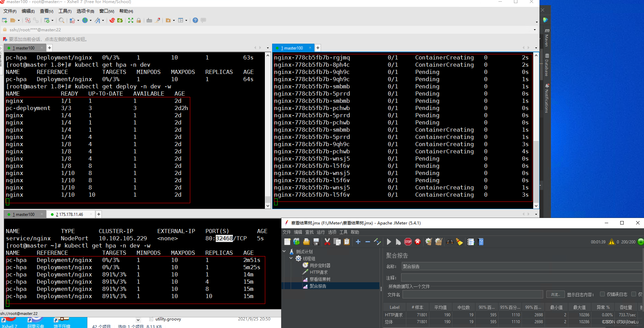Screen dimensions: 644x328
Task: Start the JMeter test with the play icon
Action: click(389, 242)
